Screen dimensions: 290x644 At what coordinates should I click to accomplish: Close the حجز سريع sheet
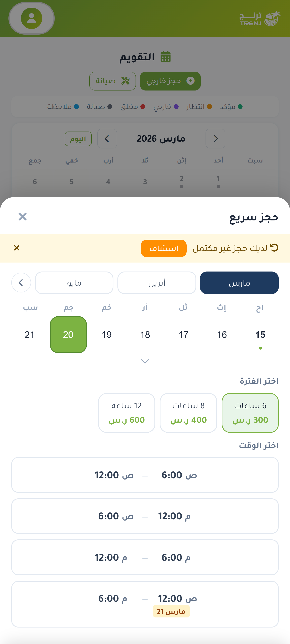pyautogui.click(x=23, y=216)
